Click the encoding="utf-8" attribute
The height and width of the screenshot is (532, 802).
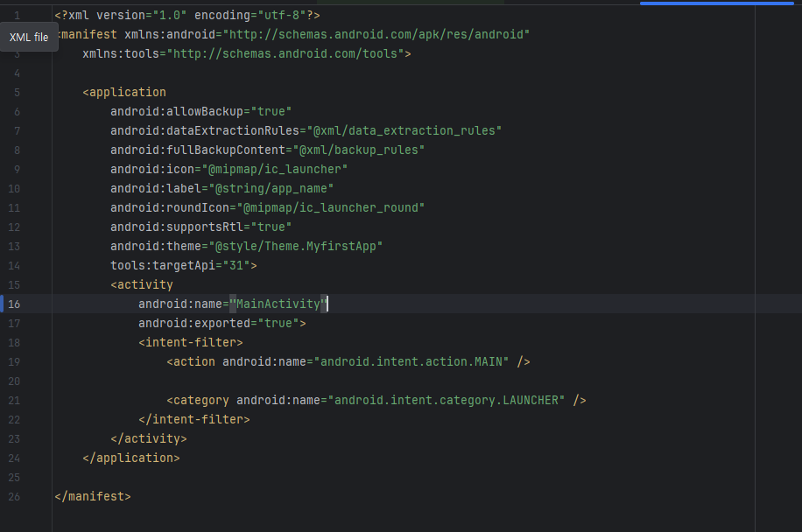pyautogui.click(x=250, y=16)
